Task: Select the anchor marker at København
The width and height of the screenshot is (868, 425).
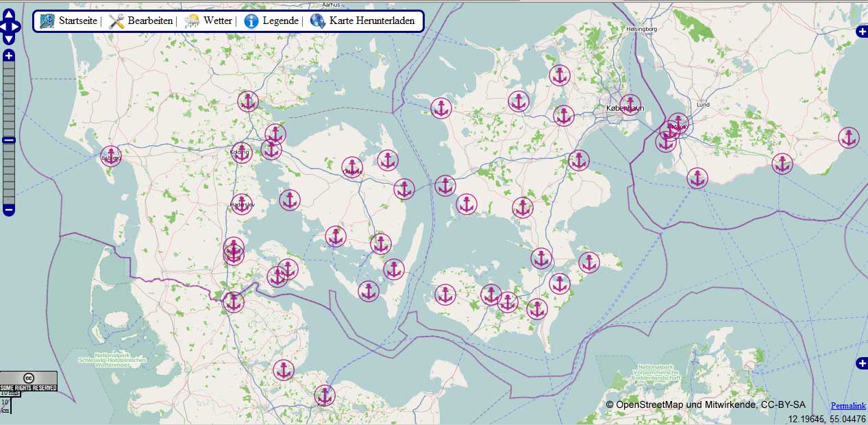Action: 630,105
